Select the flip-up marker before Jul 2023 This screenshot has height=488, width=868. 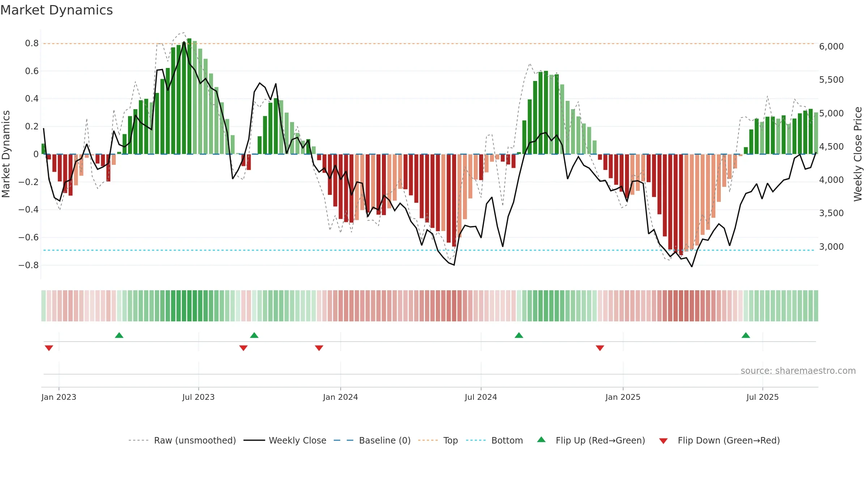[119, 335]
